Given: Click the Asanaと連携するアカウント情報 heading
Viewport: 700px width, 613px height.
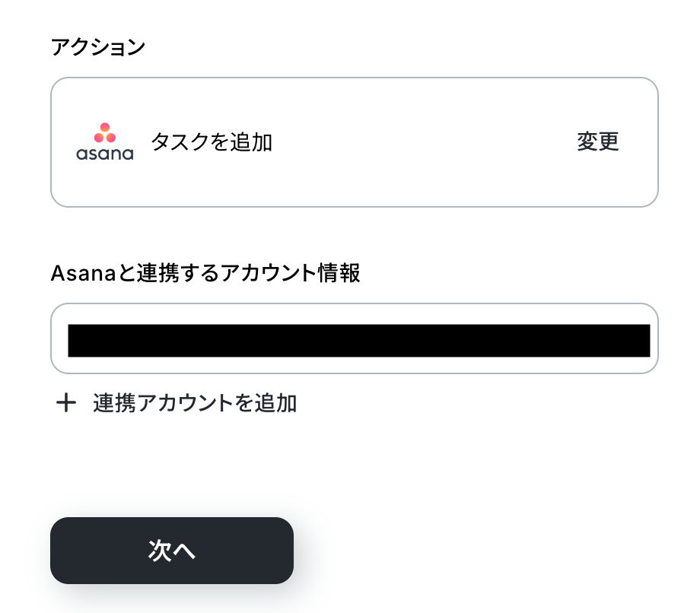Looking at the screenshot, I should [205, 272].
